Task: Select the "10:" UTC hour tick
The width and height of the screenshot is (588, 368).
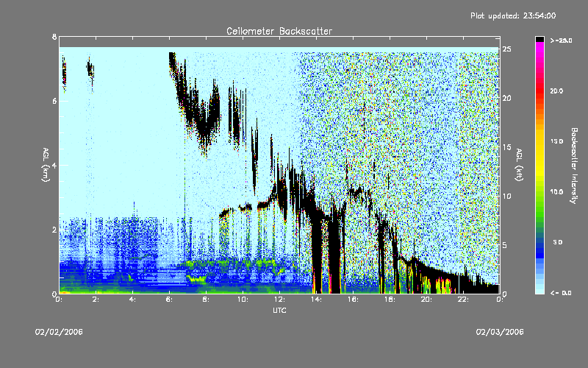Action: click(243, 300)
